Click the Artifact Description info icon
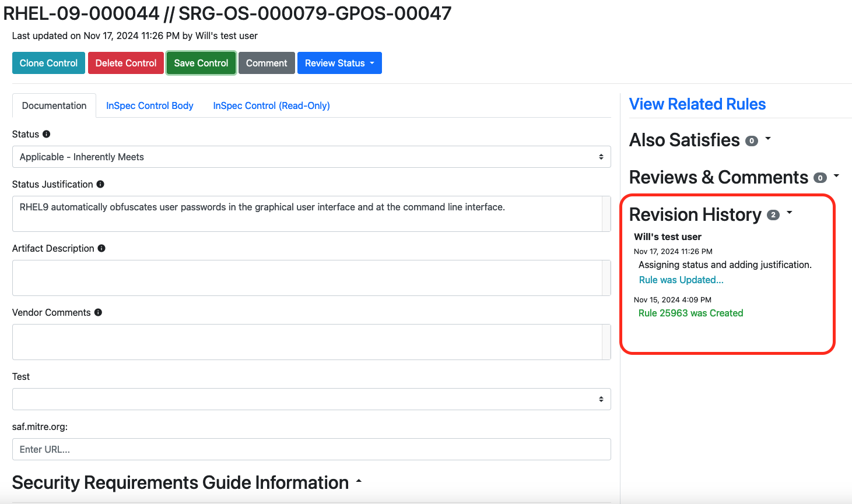 pos(101,248)
